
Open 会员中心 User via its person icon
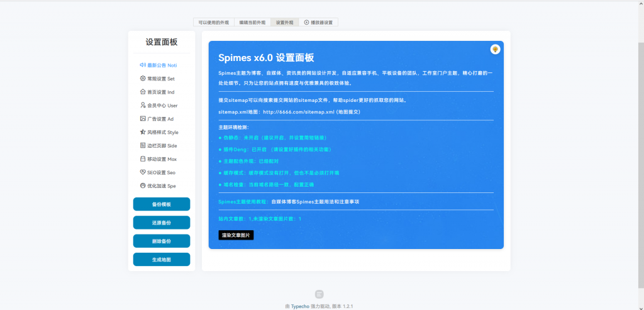tap(143, 105)
